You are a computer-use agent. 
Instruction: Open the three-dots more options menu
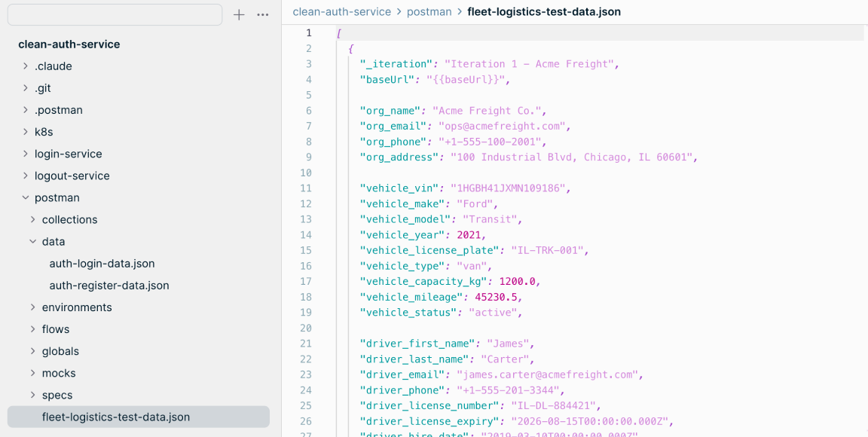coord(263,15)
